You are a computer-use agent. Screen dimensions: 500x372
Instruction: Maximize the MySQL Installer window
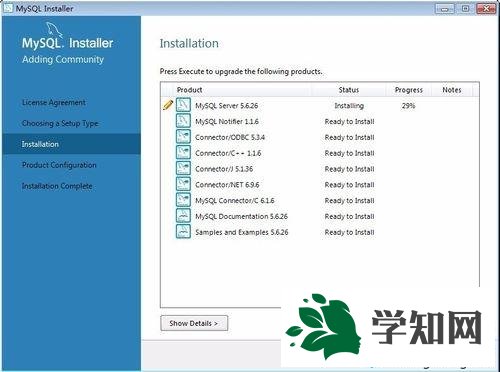465,9
